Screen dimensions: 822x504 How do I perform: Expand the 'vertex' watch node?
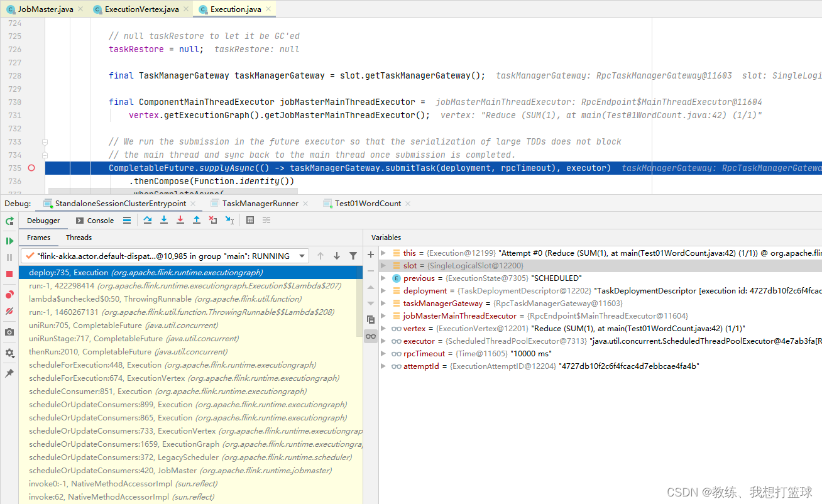coord(384,328)
